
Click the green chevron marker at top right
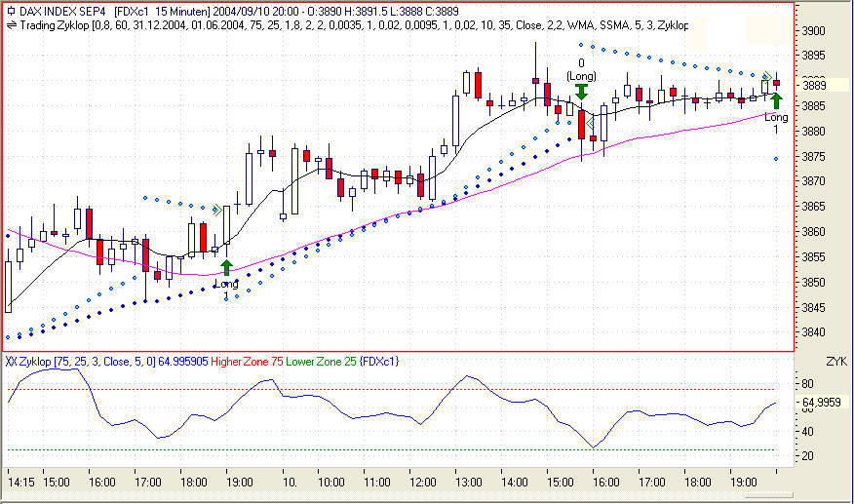(767, 76)
